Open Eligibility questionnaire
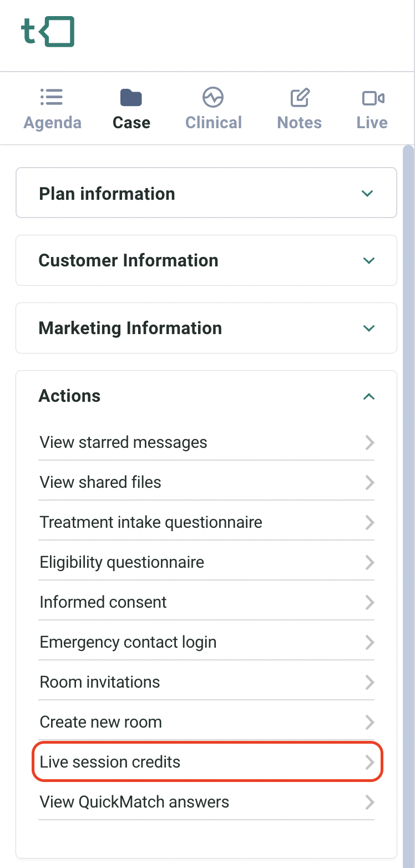The image size is (415, 868). [x=206, y=562]
